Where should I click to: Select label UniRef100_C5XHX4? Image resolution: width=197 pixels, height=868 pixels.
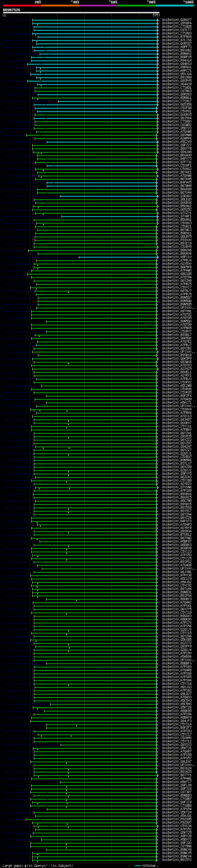[x=176, y=409]
